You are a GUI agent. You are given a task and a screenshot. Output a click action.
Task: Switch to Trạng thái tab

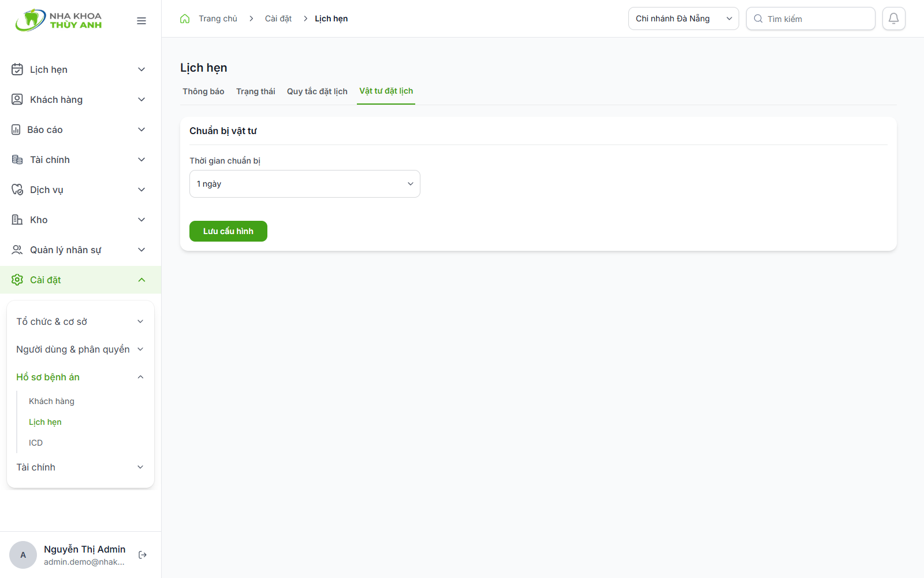(255, 91)
